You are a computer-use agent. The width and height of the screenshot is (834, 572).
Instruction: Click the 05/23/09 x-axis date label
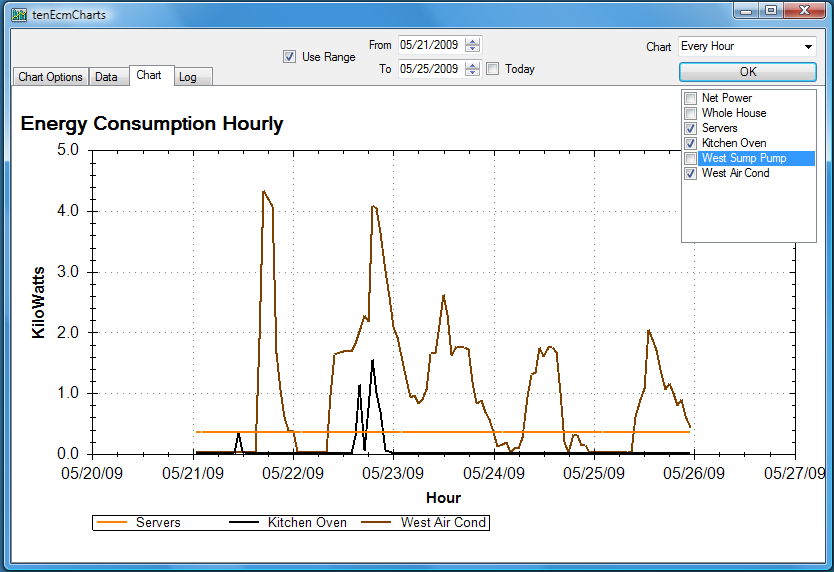(393, 473)
